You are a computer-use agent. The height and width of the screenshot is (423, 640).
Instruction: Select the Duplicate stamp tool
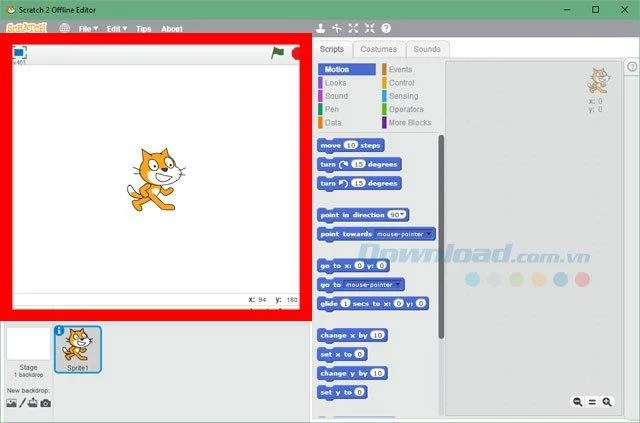click(320, 28)
